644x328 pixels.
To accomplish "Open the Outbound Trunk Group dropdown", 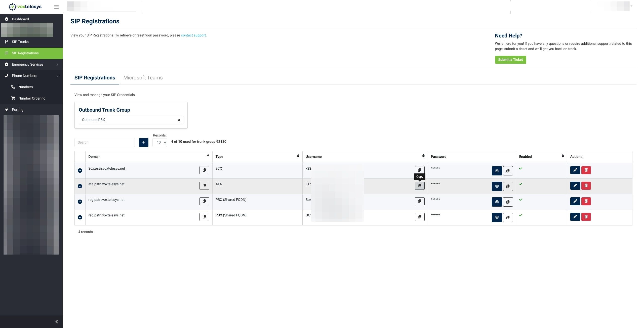I will click(x=131, y=120).
